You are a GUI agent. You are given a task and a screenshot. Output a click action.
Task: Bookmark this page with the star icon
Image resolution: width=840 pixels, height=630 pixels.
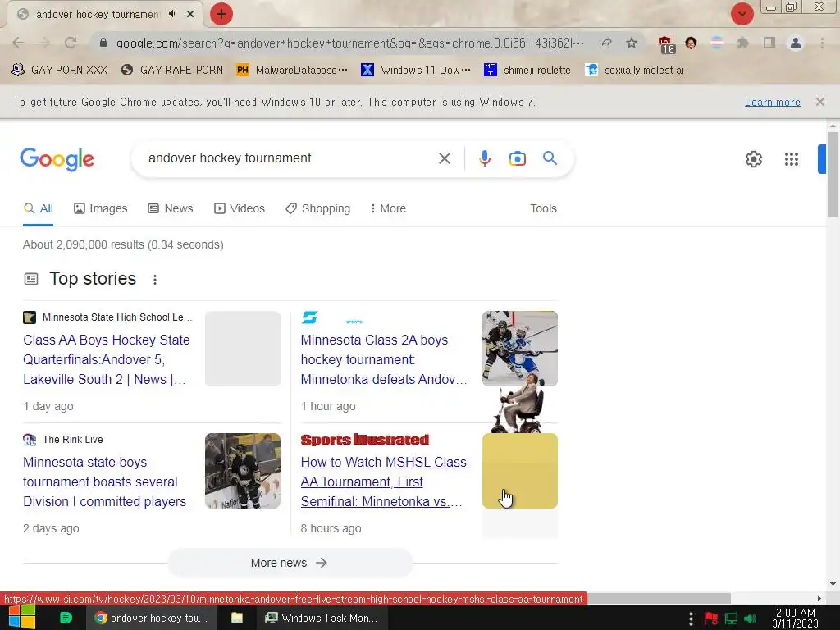pyautogui.click(x=632, y=43)
